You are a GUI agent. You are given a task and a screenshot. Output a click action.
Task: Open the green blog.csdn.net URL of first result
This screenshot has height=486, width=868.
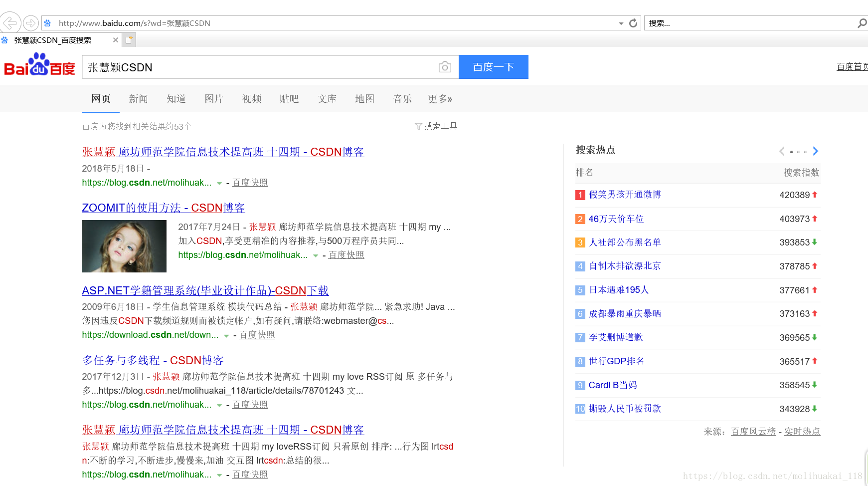(x=147, y=183)
